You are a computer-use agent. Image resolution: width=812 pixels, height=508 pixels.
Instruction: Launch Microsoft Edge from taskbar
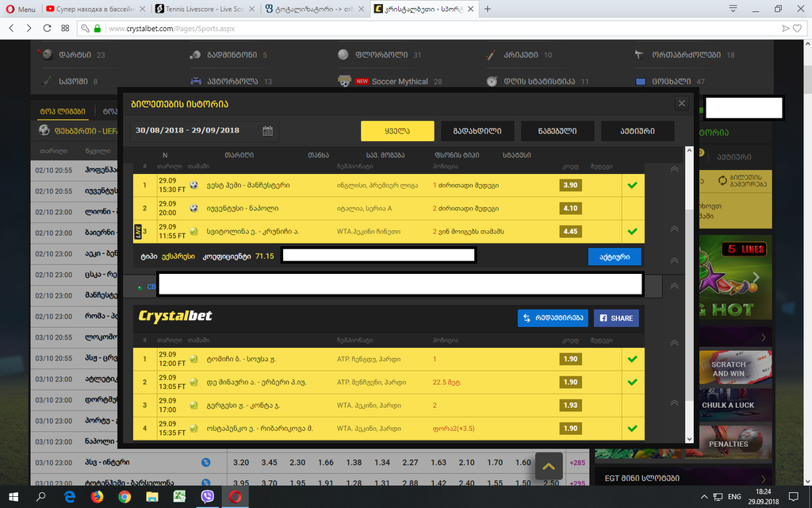pos(69,497)
